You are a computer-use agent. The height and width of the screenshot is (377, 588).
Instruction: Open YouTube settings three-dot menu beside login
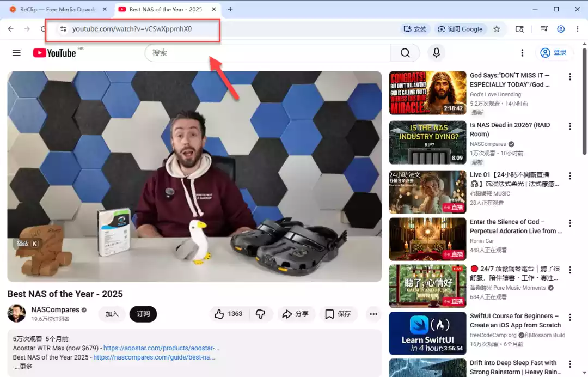[522, 53]
